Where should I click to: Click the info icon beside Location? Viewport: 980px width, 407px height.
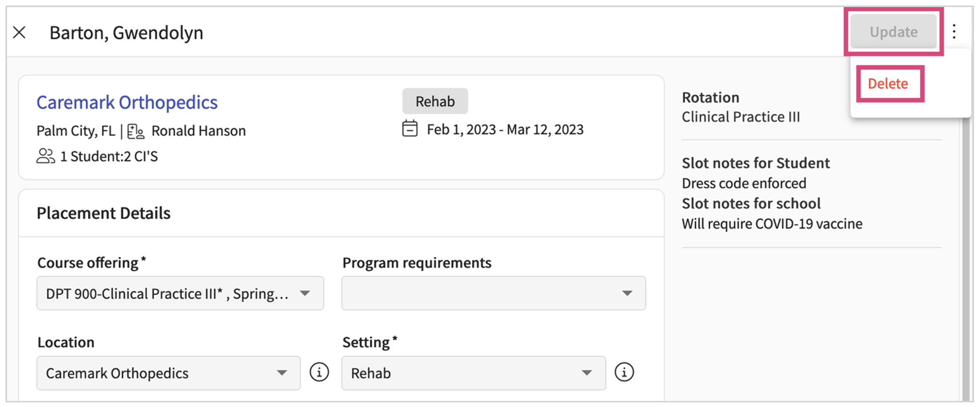pos(319,373)
